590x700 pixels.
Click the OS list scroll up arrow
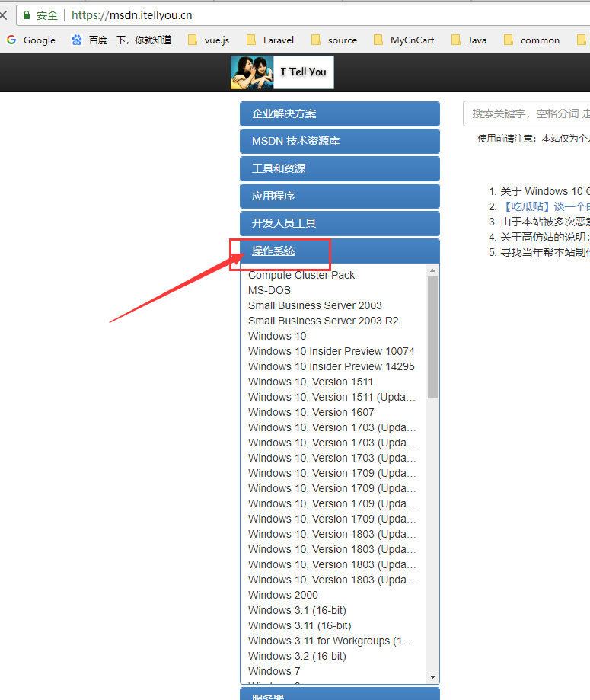coord(432,270)
